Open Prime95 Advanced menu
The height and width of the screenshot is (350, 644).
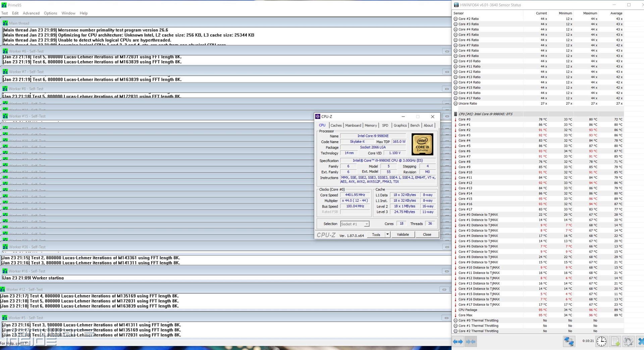coord(31,13)
